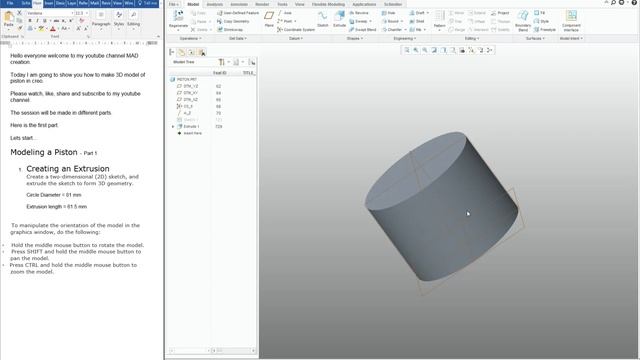Click the Extrude tool in Creo ribbon
Viewport: 640px width, 360px height.
[339, 19]
